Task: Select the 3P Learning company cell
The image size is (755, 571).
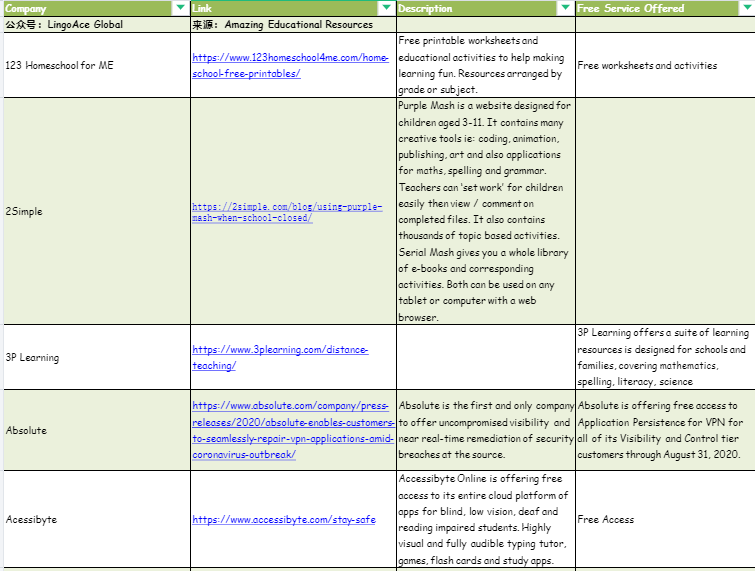Action: [x=97, y=357]
